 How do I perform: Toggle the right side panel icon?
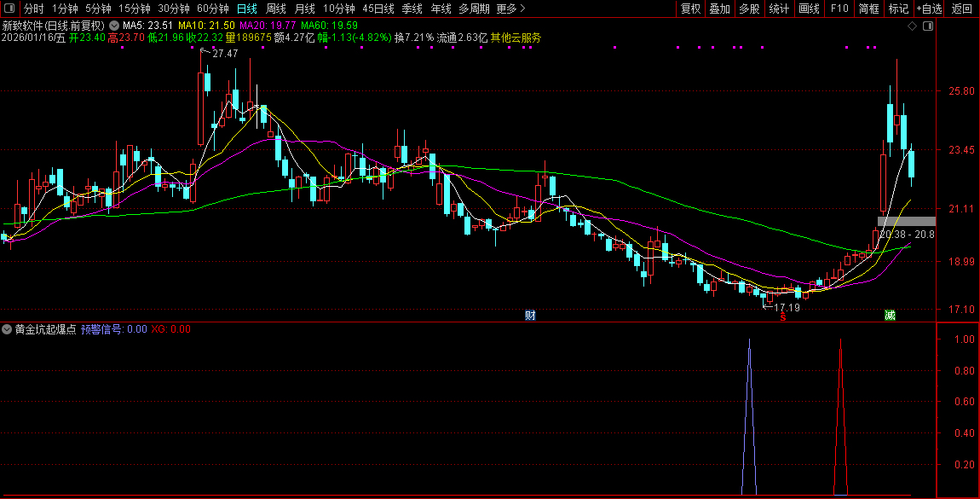(928, 26)
